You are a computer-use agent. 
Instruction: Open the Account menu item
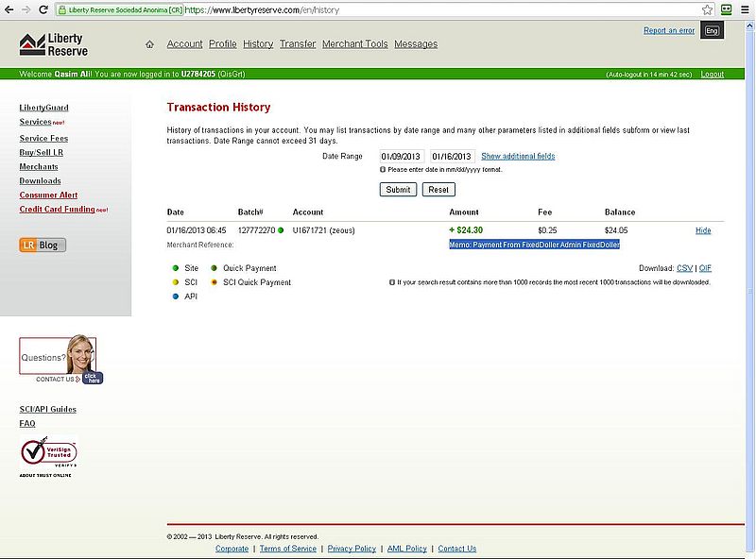pos(184,43)
